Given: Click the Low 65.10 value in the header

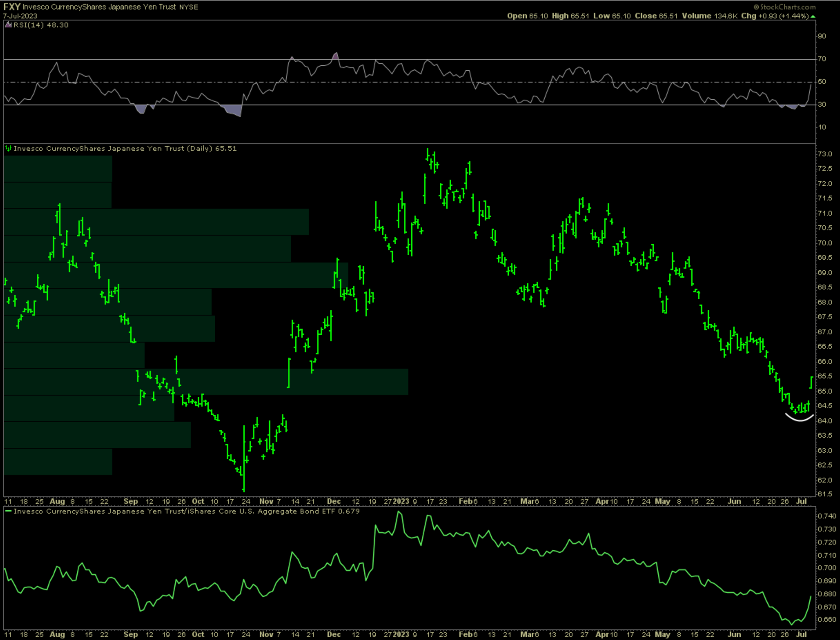Looking at the screenshot, I should click(x=612, y=16).
